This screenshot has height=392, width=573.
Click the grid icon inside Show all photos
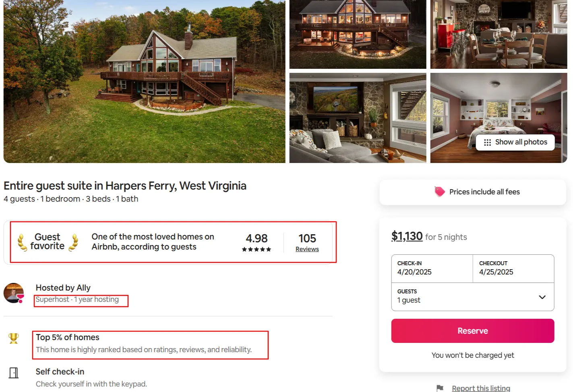tap(488, 142)
